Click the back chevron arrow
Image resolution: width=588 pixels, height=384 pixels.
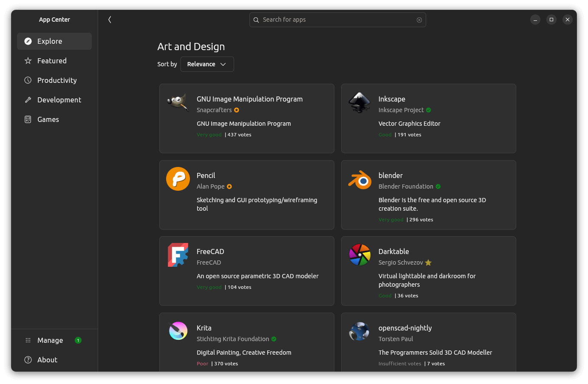point(110,20)
